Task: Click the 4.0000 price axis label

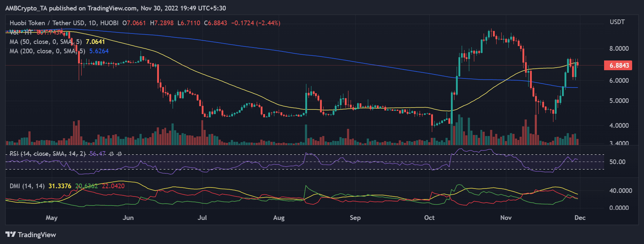Action: click(619, 126)
